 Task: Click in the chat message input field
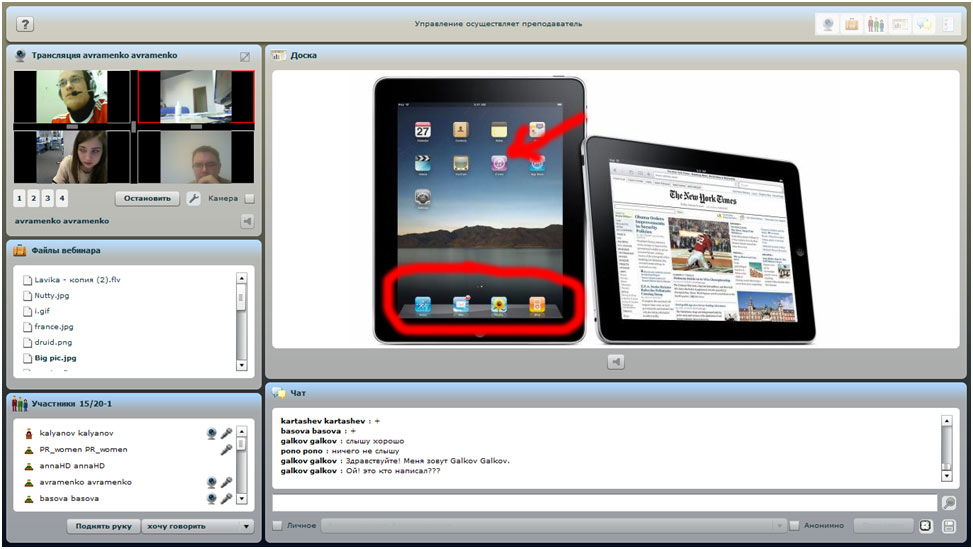(604, 502)
